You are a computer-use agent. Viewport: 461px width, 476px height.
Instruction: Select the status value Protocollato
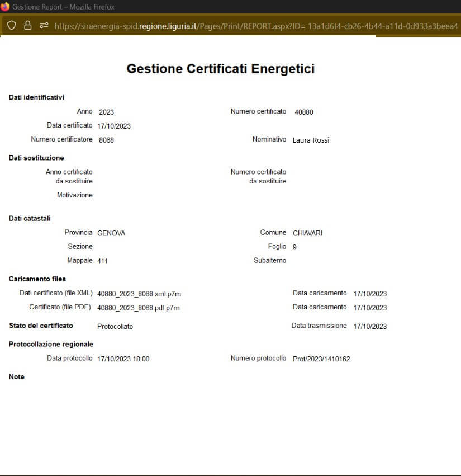115,326
